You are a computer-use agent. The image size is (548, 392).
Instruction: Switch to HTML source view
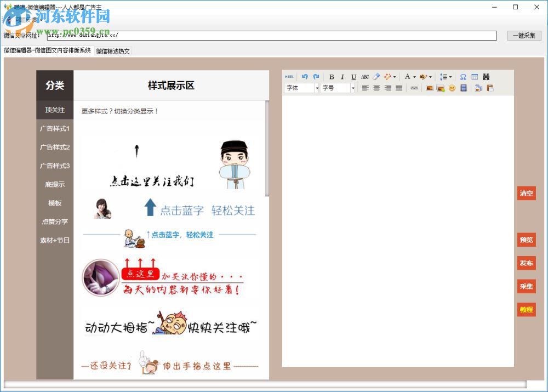tap(289, 76)
